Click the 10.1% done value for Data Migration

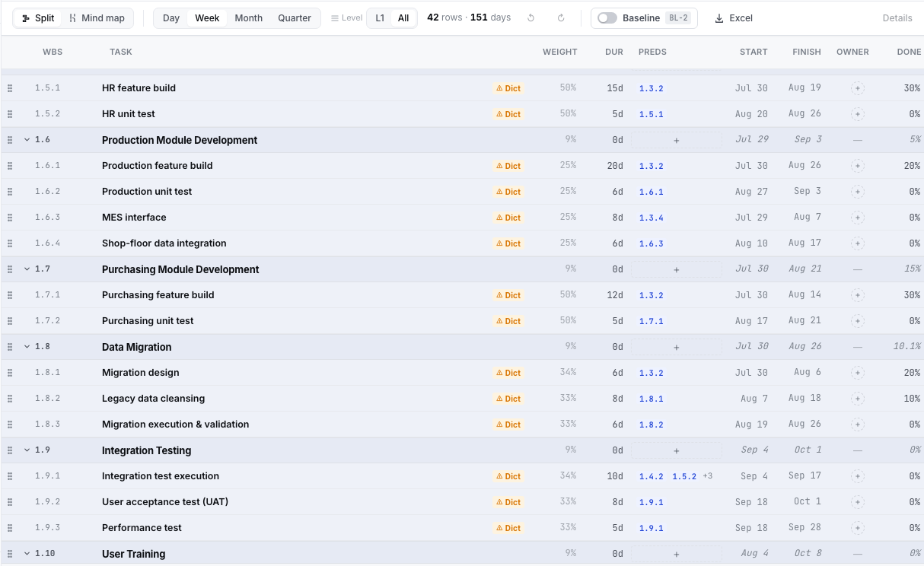(x=907, y=347)
